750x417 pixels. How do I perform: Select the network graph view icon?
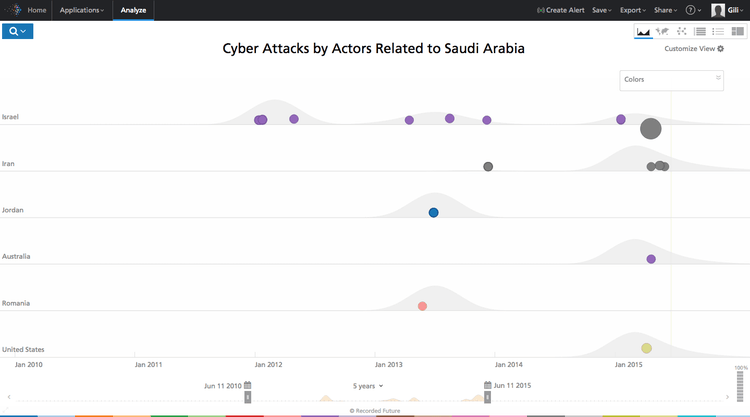click(x=681, y=32)
